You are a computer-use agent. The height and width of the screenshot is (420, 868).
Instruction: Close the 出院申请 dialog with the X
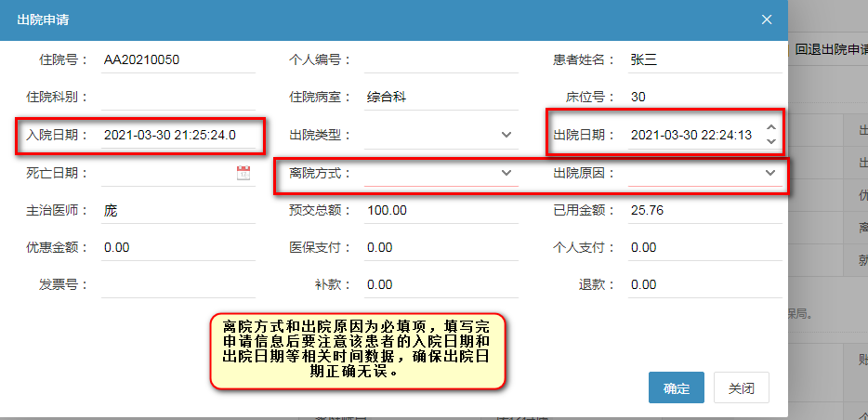(766, 20)
